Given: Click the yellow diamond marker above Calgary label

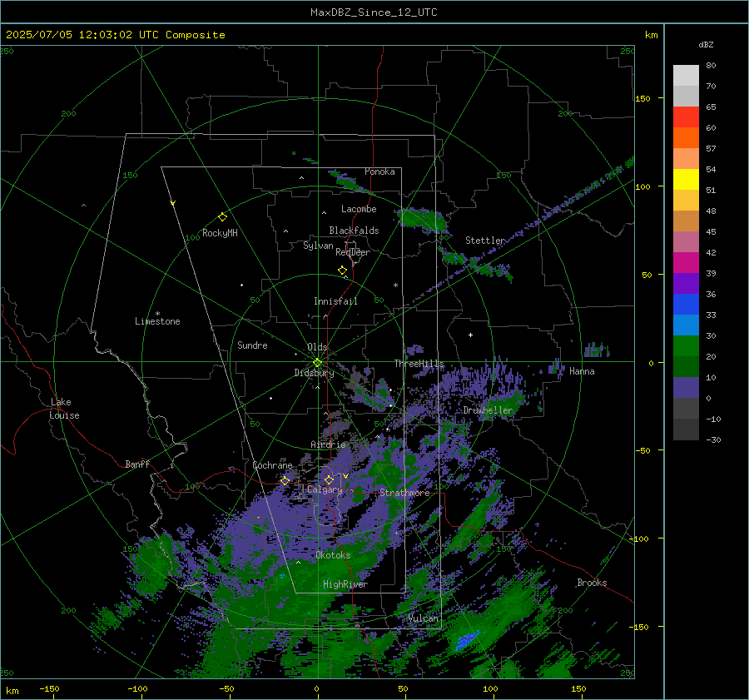Looking at the screenshot, I should [329, 479].
